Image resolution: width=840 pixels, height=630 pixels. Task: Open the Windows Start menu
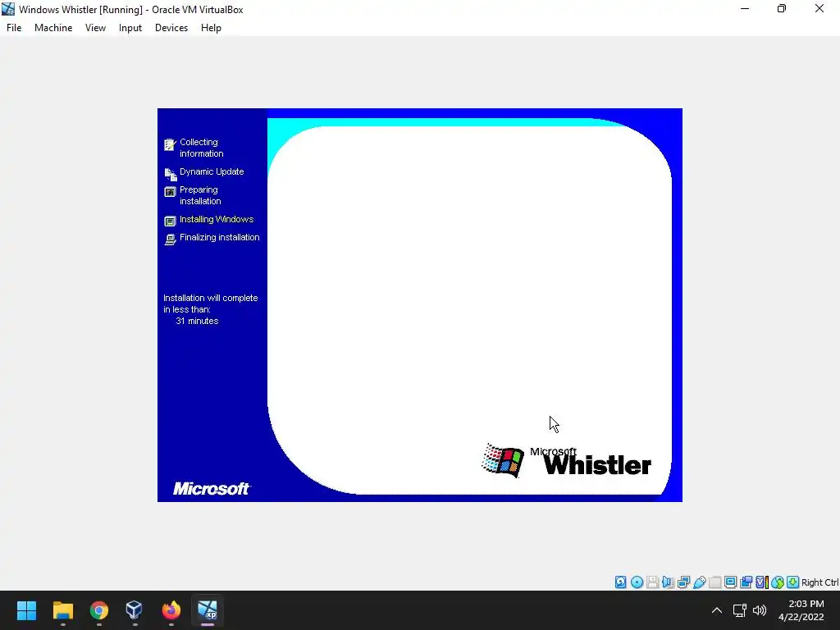26,610
